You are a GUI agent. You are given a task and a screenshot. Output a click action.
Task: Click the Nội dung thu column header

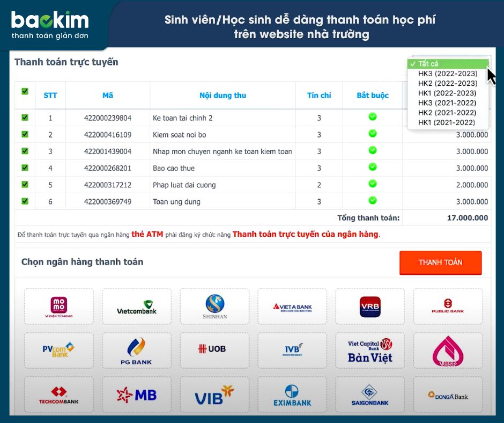[223, 96]
